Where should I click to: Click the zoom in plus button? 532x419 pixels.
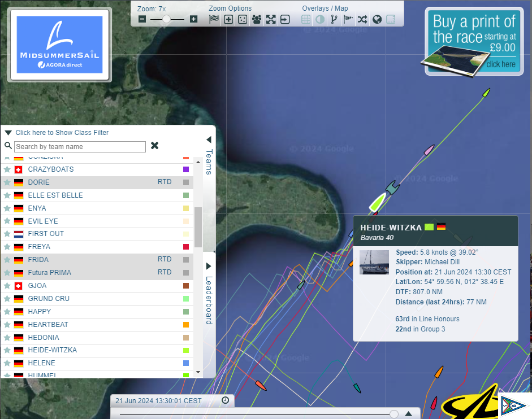[x=194, y=19]
